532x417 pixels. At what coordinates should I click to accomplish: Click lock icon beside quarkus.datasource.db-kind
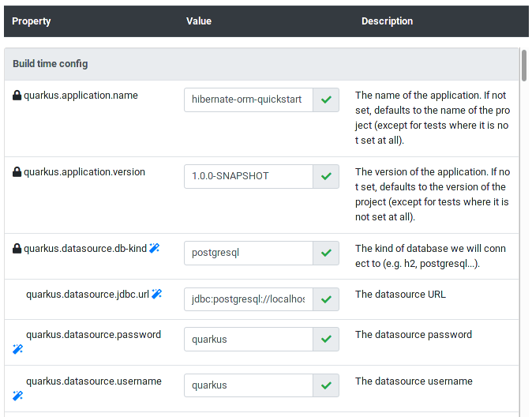click(x=17, y=249)
